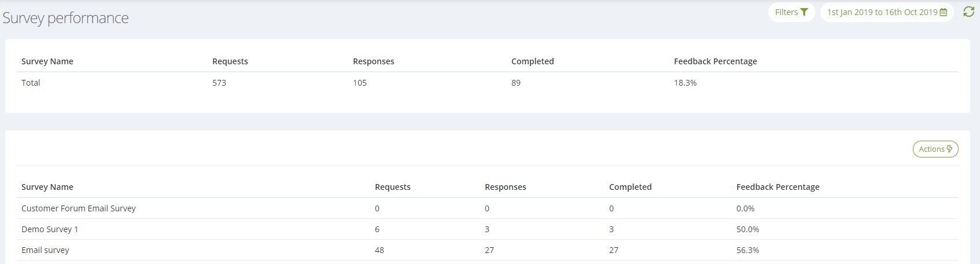Select the Demo Survey 1 row
980x264 pixels.
pos(488,229)
